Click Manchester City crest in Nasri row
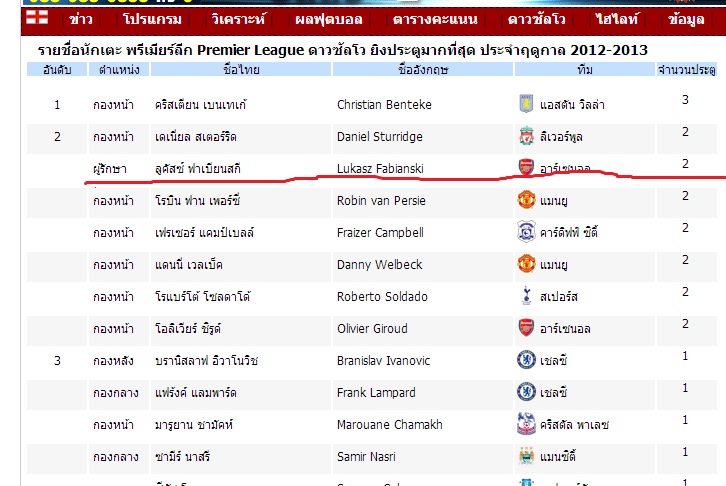Viewport: 726px width, 486px height. [x=526, y=455]
